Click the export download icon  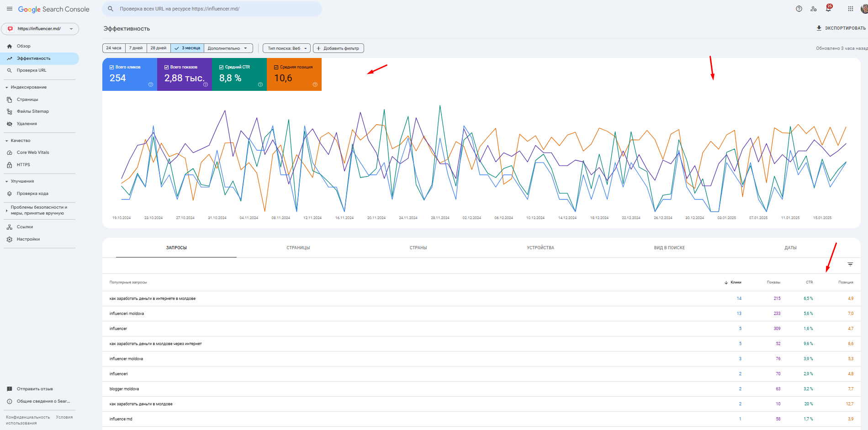[819, 28]
